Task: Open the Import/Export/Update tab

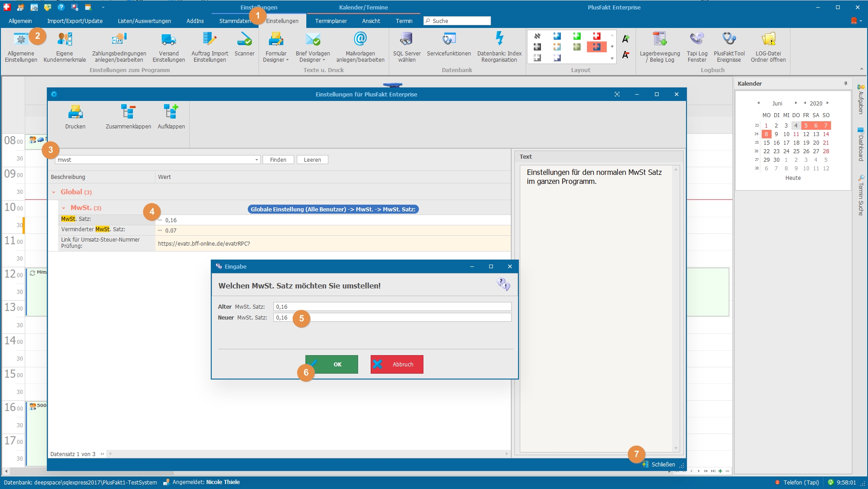Action: pos(75,21)
